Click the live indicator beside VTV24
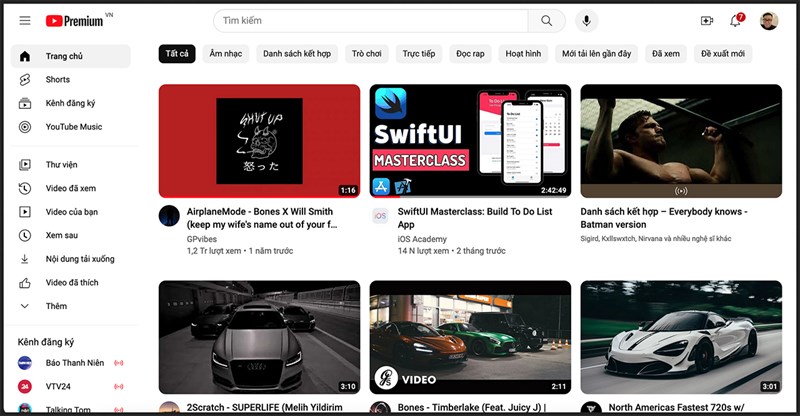The image size is (800, 416). pos(118,386)
